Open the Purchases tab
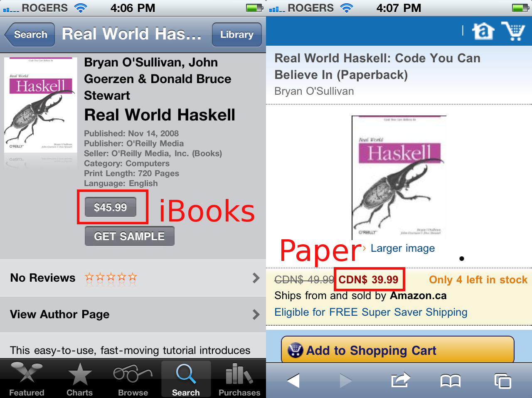 point(239,379)
